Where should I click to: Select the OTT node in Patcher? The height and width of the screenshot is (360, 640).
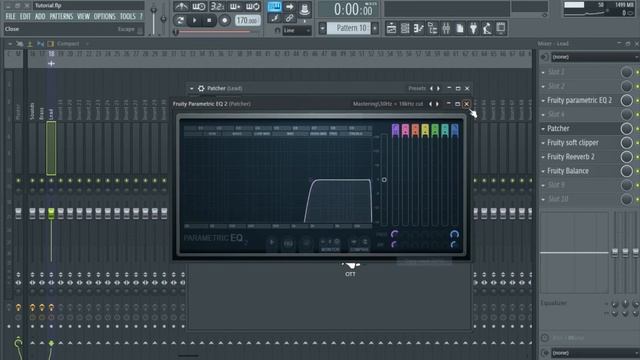click(x=350, y=270)
